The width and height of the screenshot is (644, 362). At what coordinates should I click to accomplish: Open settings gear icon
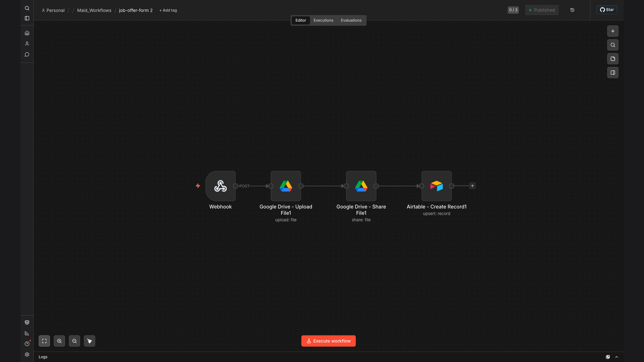[x=27, y=355]
